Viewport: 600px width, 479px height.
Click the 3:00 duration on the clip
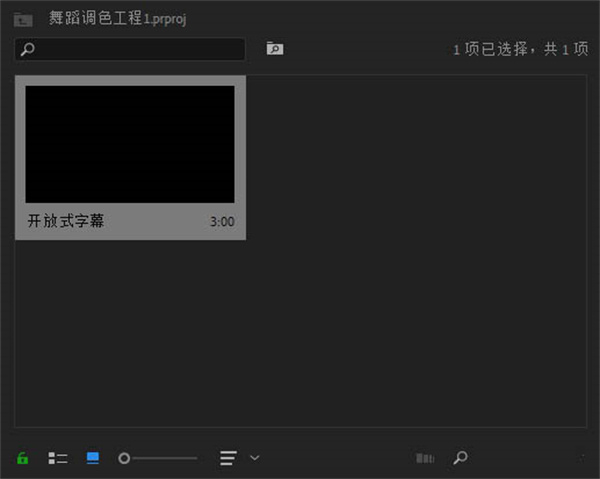(222, 222)
